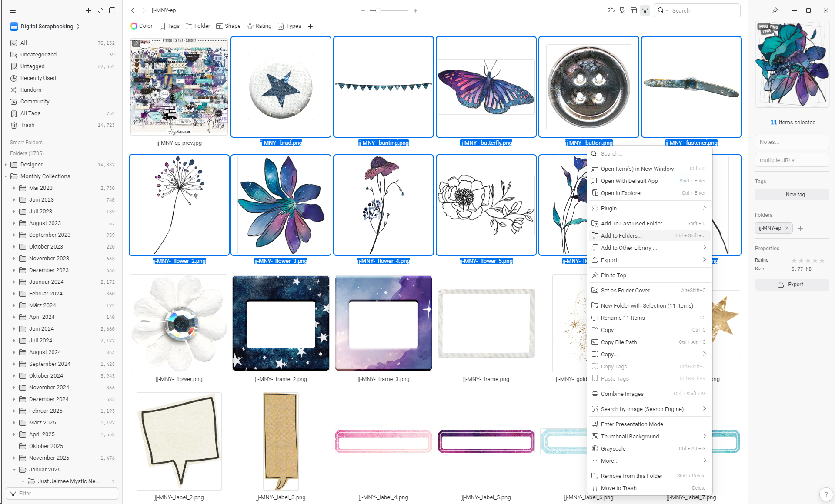Collapse the Monthly Collections folder
The width and height of the screenshot is (835, 504).
coord(6,176)
